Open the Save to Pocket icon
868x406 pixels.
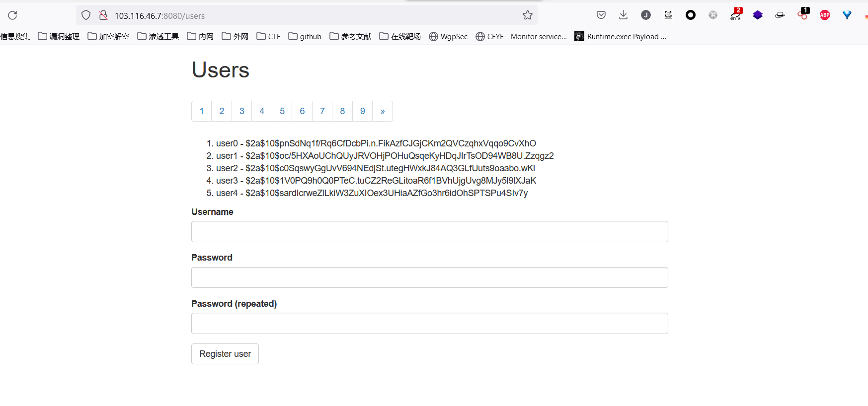[x=601, y=15]
